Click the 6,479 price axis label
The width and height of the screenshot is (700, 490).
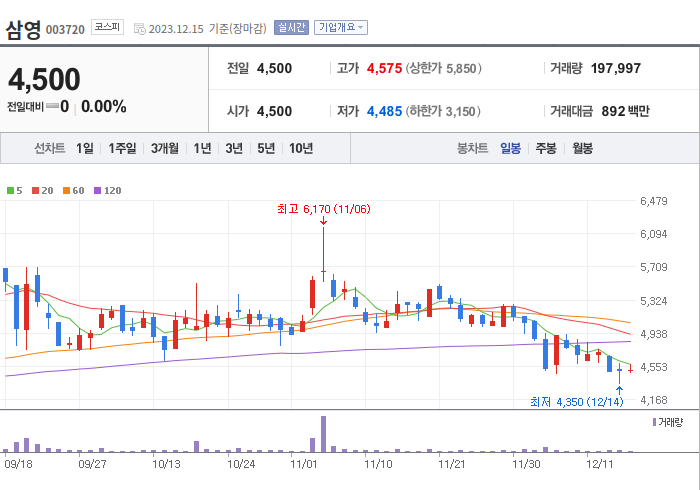tap(654, 201)
